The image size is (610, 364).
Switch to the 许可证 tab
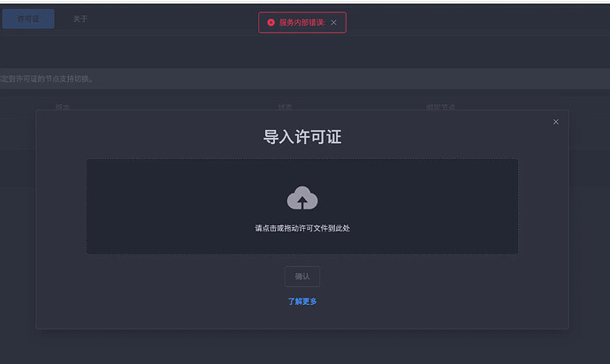pos(28,19)
